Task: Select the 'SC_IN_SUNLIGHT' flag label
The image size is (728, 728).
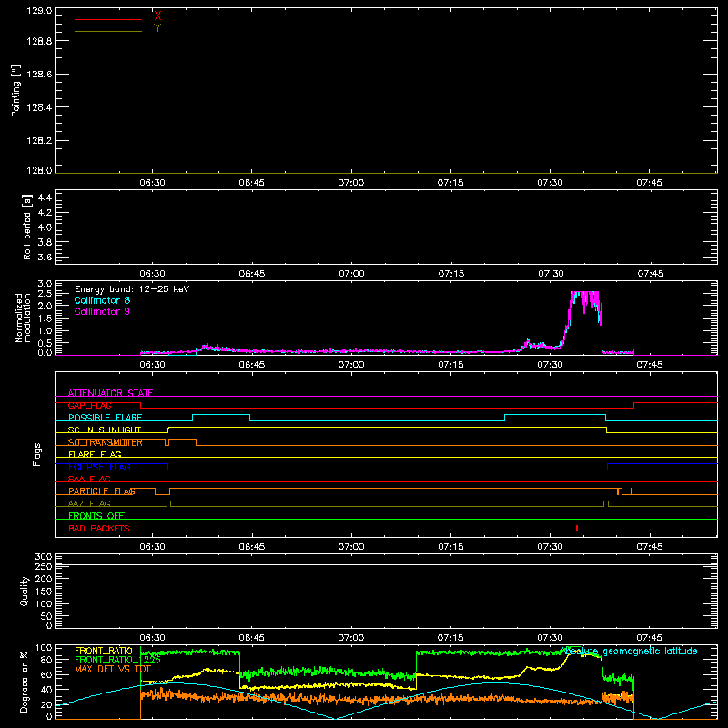Action: pos(105,430)
